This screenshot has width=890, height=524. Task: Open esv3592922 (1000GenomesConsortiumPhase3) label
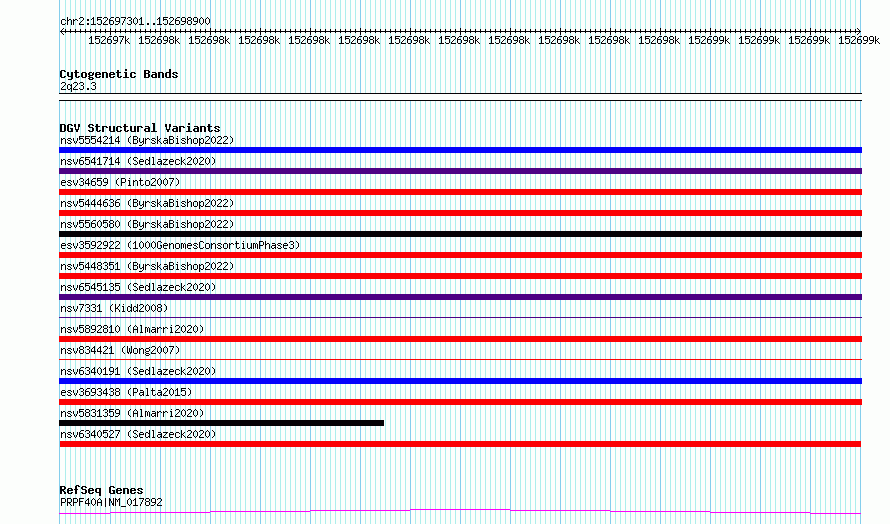pyautogui.click(x=180, y=245)
